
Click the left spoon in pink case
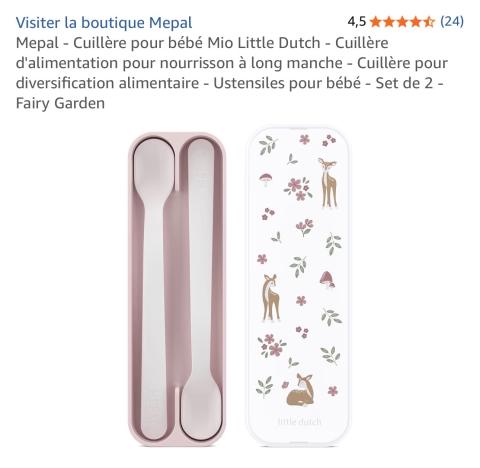pos(154,288)
